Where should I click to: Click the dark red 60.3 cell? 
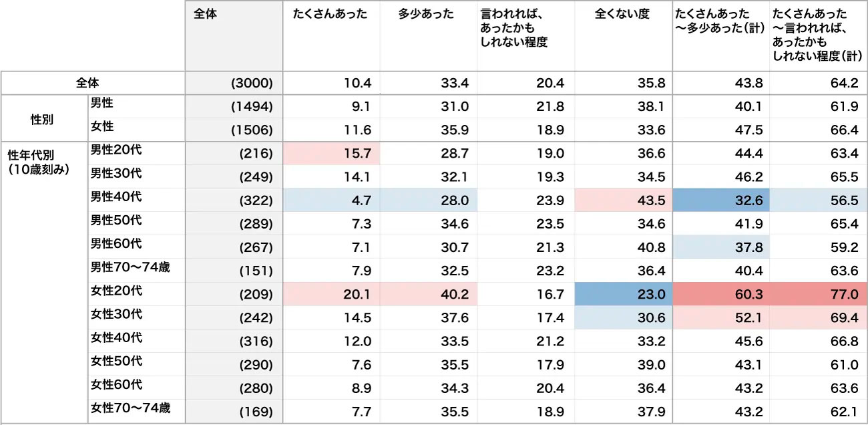(x=721, y=295)
